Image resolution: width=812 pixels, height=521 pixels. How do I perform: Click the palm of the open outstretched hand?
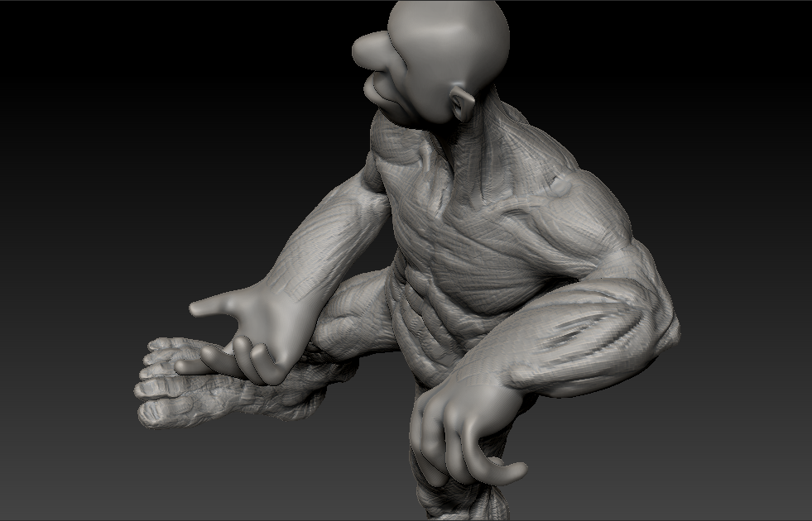tap(265, 323)
